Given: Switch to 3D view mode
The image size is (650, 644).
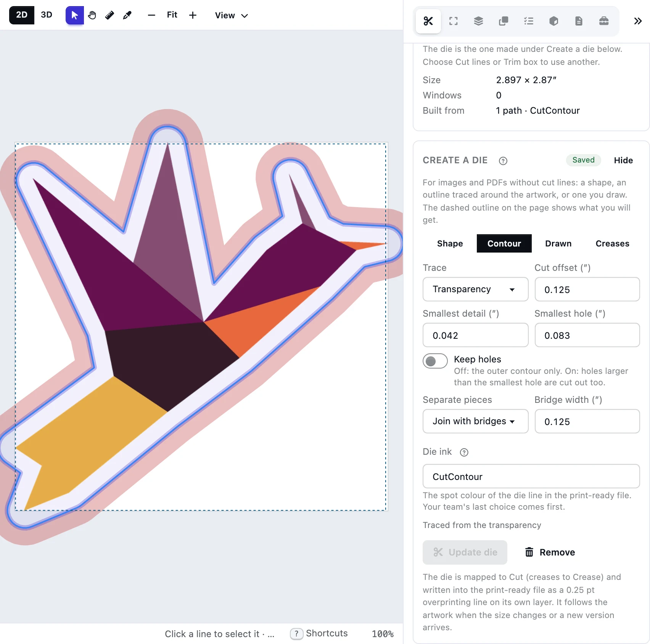Looking at the screenshot, I should click(x=47, y=15).
